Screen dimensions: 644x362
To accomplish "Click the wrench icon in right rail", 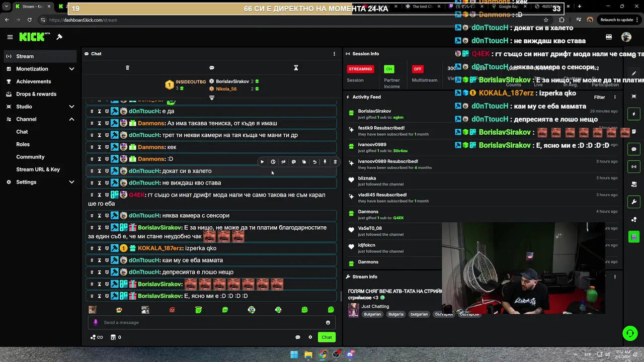I will 634,202.
